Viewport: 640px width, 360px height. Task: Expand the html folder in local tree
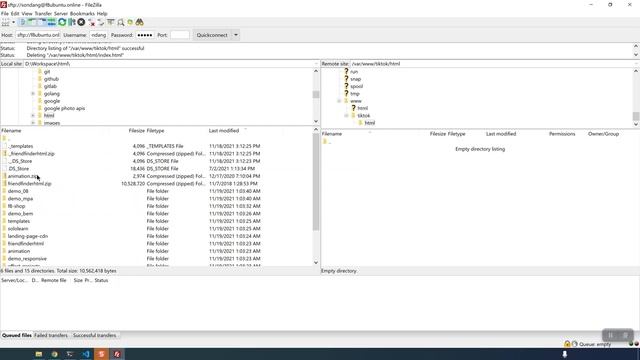click(33, 116)
